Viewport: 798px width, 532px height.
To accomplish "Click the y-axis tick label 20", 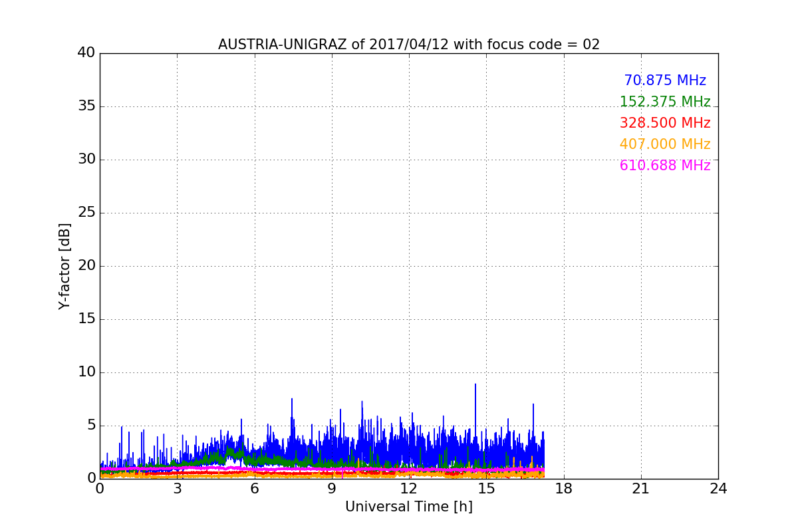I will [86, 266].
